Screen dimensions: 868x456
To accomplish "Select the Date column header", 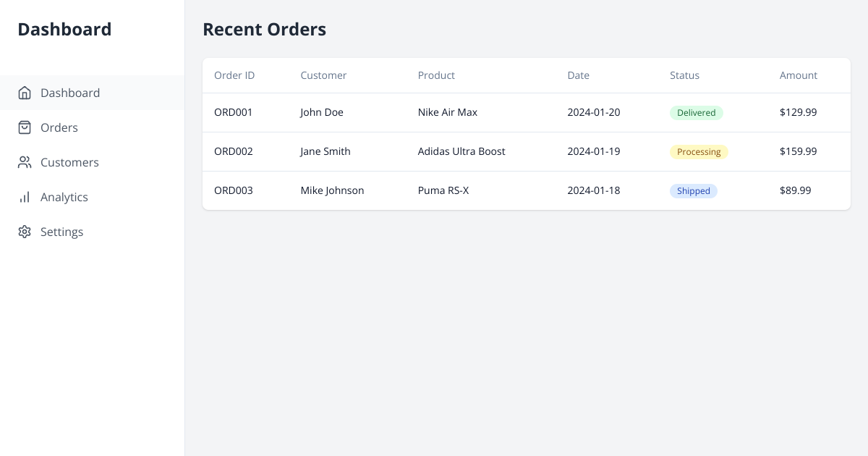I will tap(578, 75).
